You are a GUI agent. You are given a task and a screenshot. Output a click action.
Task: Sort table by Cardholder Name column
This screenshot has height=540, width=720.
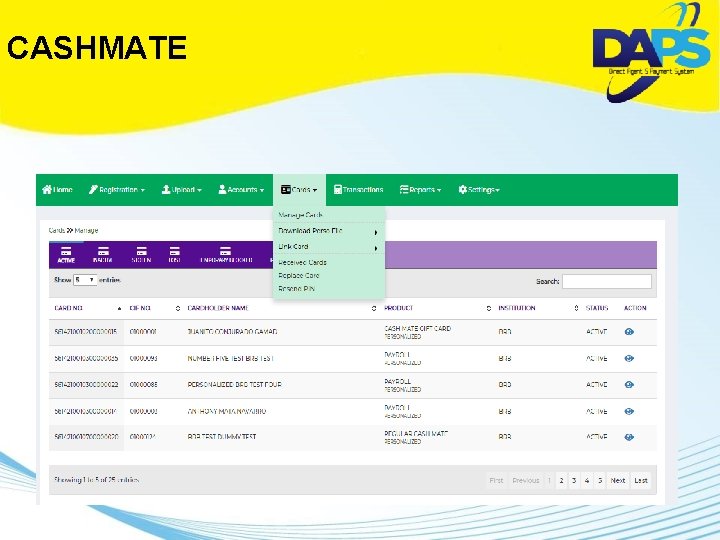click(x=281, y=308)
